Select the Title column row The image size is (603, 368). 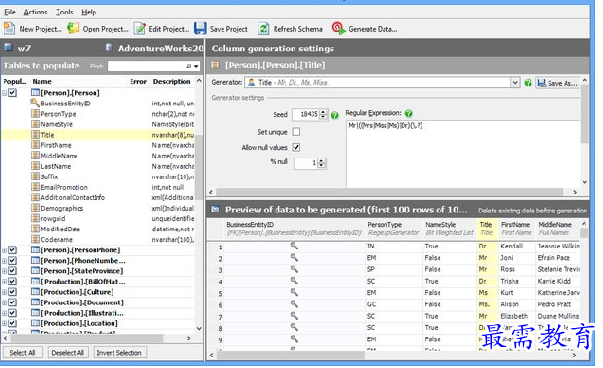click(x=98, y=135)
